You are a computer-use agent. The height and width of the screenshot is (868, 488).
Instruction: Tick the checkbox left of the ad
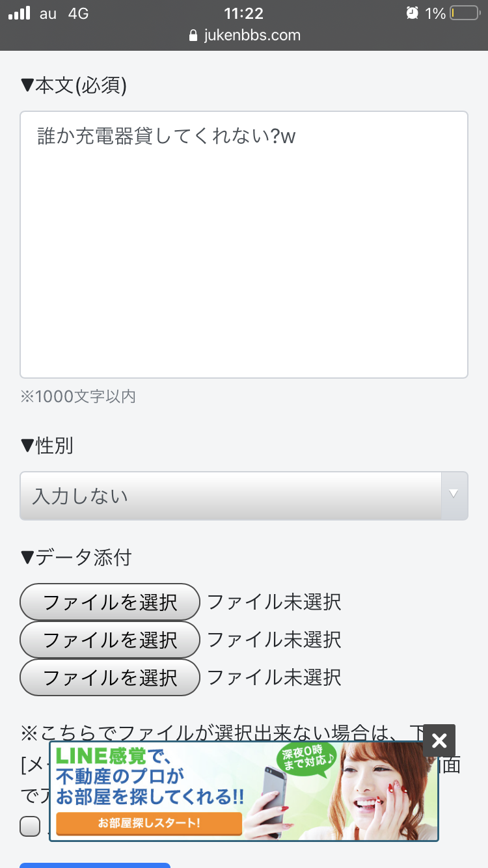pos(30,826)
